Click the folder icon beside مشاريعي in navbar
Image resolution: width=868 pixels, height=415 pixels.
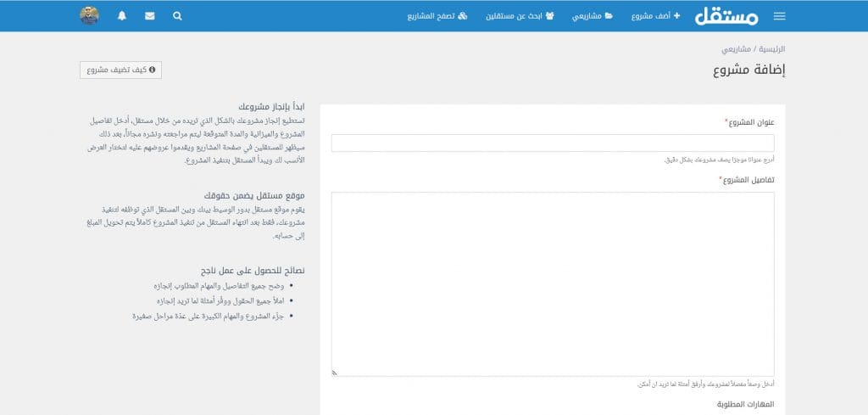pos(609,16)
